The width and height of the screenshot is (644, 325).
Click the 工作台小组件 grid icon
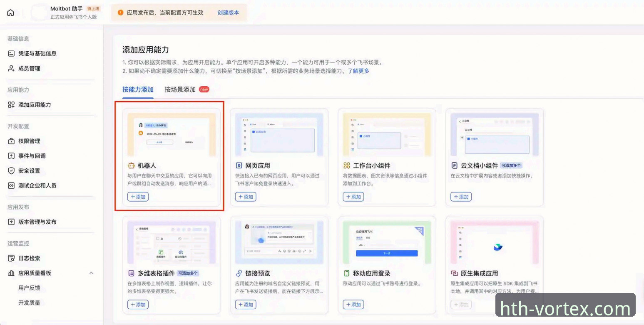point(347,165)
